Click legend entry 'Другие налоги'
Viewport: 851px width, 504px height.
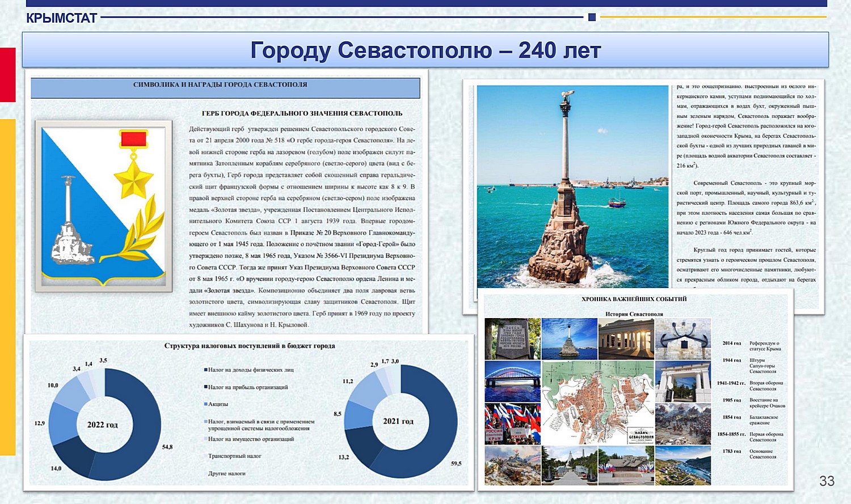coord(227,473)
